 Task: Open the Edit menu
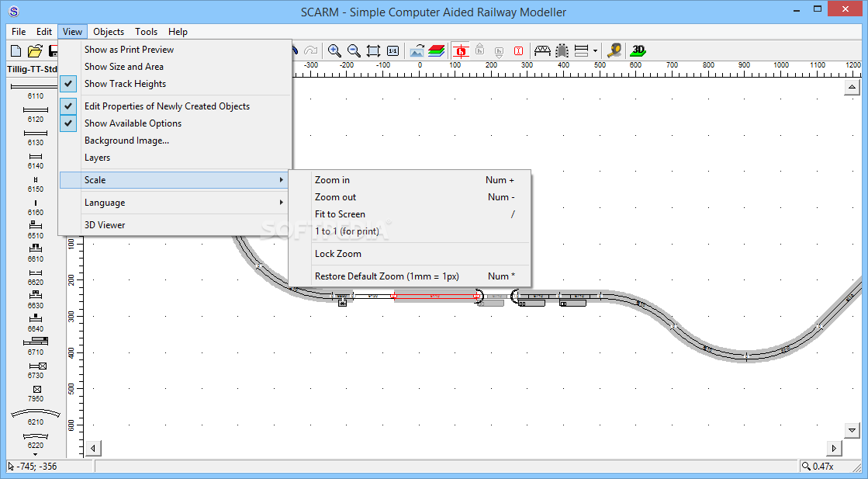(44, 32)
